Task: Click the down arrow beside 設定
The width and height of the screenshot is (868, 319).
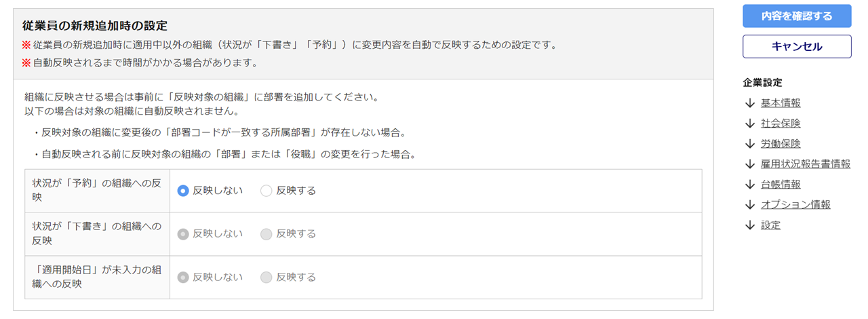Action: point(749,225)
